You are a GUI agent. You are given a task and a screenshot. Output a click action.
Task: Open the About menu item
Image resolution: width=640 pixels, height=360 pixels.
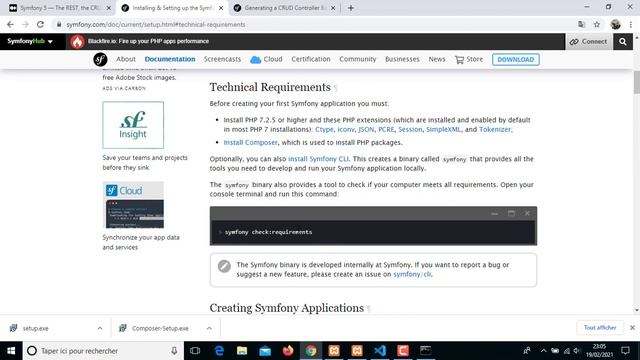click(126, 59)
